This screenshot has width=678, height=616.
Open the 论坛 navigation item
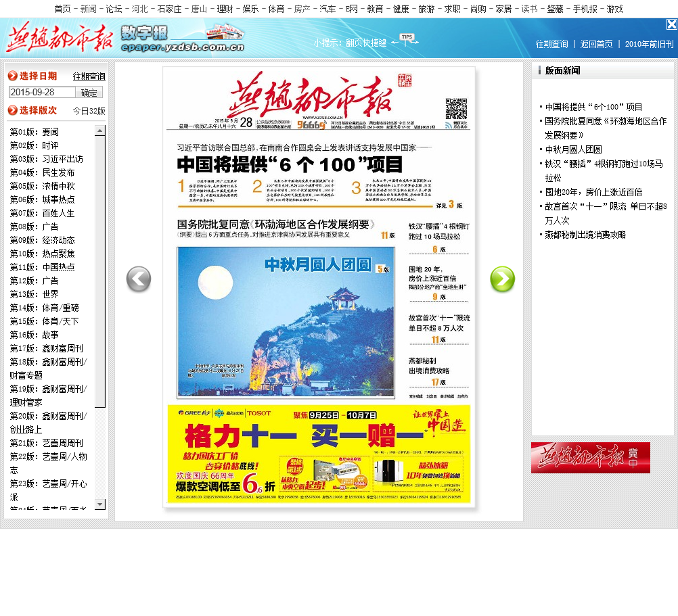tap(114, 9)
